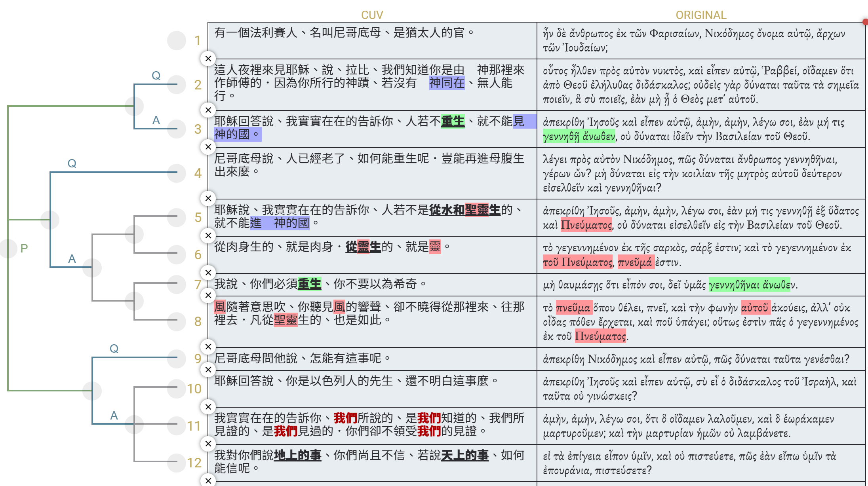The image size is (868, 486).
Task: Click the Q label on verse 4's branch
Action: click(x=72, y=163)
